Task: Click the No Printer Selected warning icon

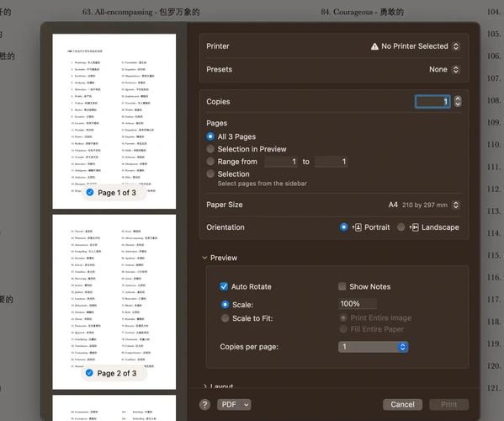Action: tap(374, 46)
